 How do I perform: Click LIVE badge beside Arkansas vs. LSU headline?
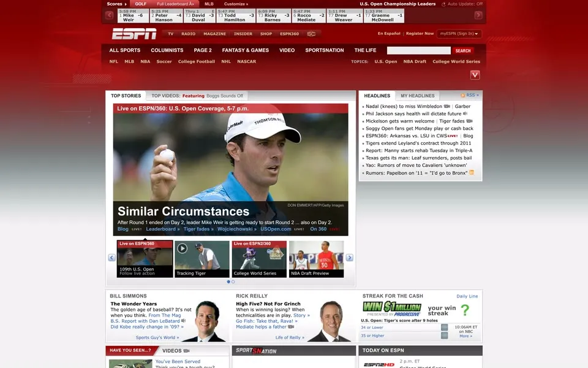tap(453, 136)
